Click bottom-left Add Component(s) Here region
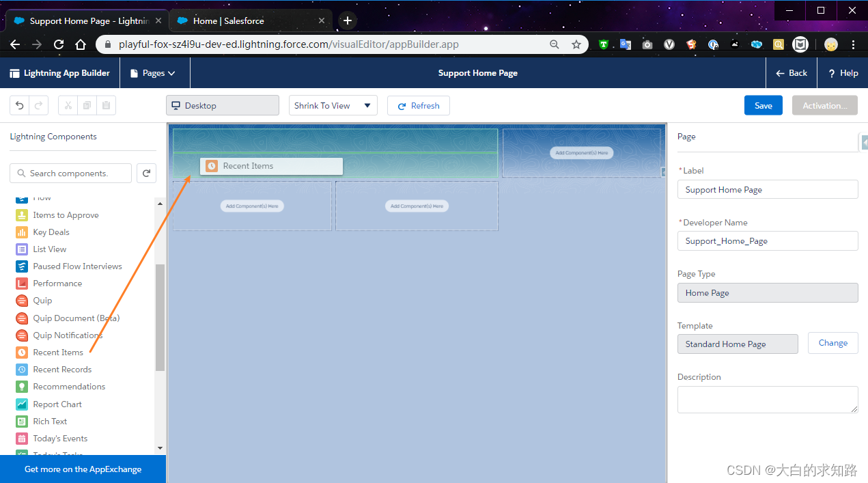This screenshot has width=868, height=483. [x=252, y=206]
